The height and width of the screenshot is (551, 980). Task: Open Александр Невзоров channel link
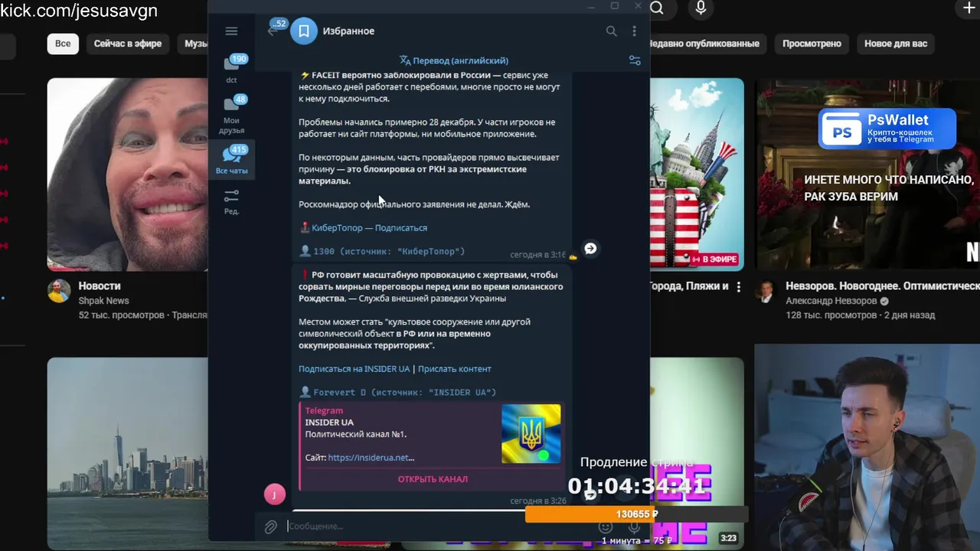pyautogui.click(x=831, y=301)
